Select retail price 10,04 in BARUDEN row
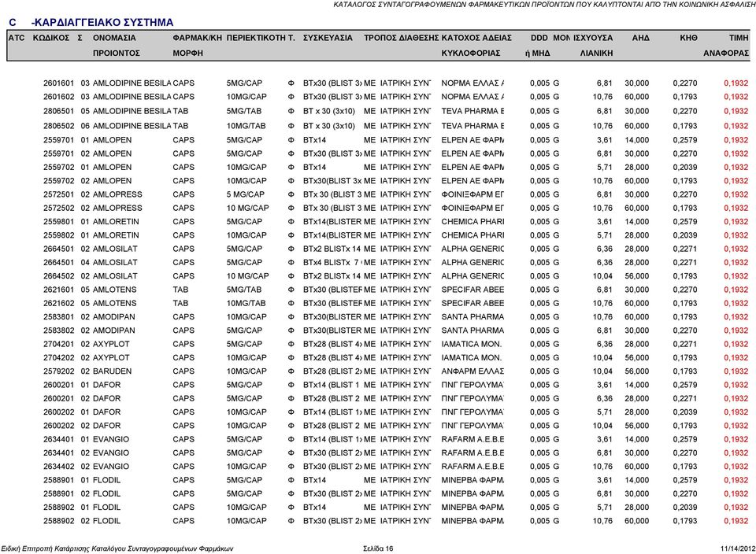This screenshot has height=554, width=756. tap(602, 371)
